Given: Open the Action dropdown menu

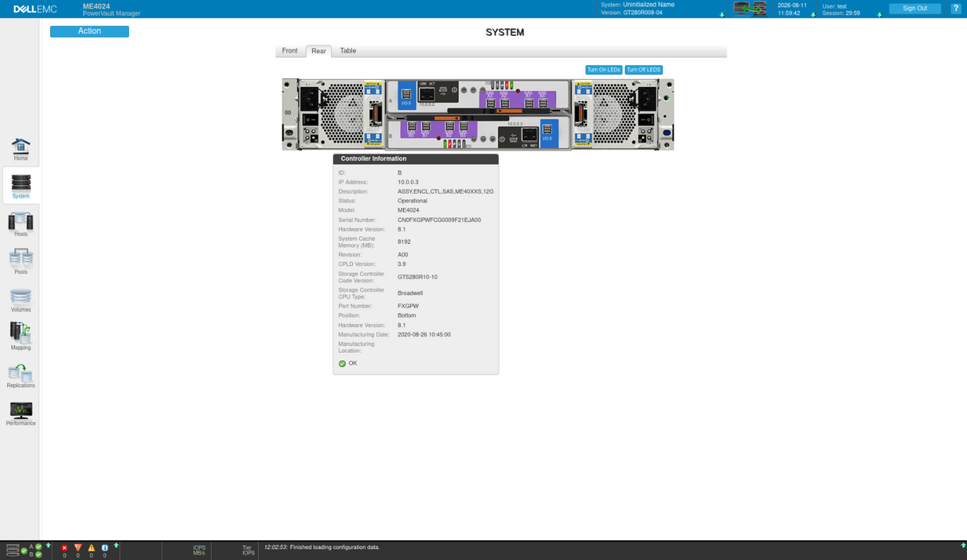Looking at the screenshot, I should click(x=89, y=31).
